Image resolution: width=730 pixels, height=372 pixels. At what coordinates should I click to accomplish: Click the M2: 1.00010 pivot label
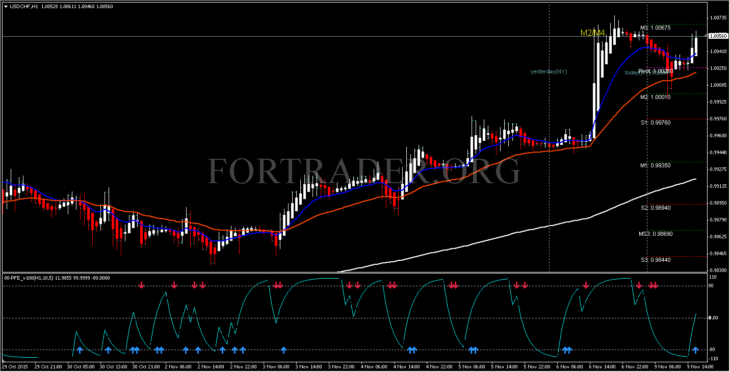[655, 97]
